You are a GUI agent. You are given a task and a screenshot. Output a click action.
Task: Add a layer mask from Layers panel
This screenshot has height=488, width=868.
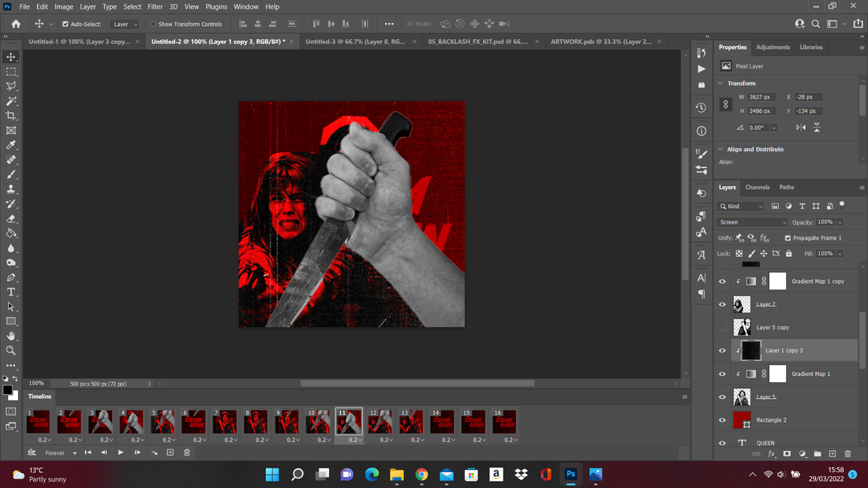click(x=787, y=453)
